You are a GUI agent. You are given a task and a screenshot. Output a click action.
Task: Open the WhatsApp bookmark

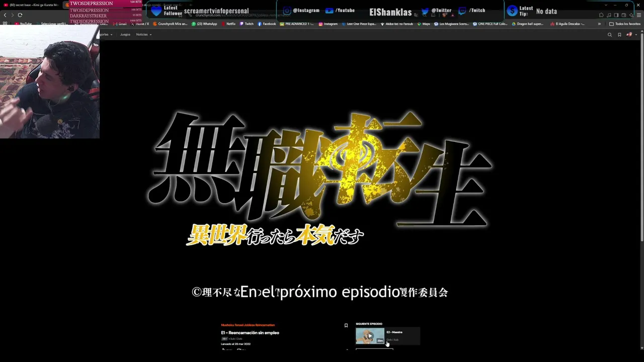[204, 24]
